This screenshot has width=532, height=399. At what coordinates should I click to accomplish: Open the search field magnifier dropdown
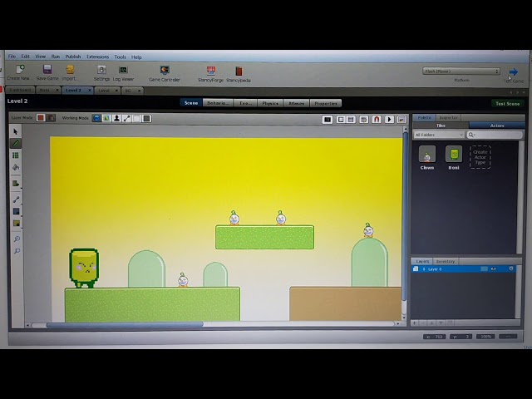(471, 135)
